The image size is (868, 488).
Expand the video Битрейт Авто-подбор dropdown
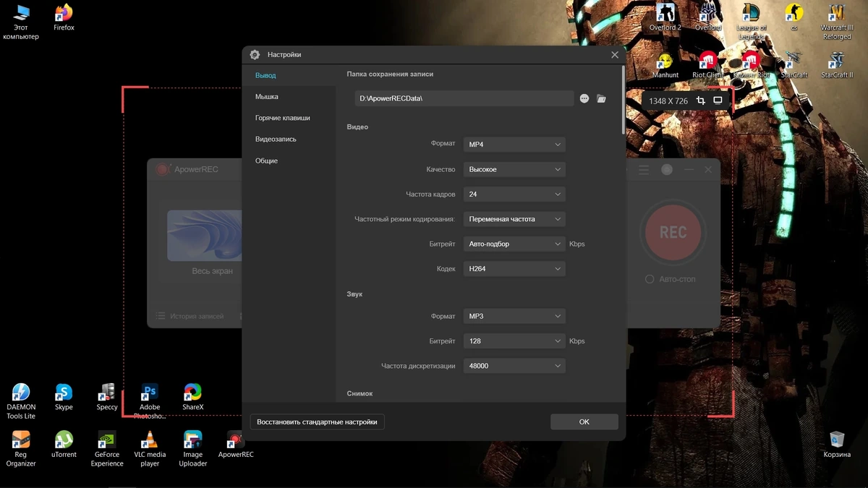(514, 244)
